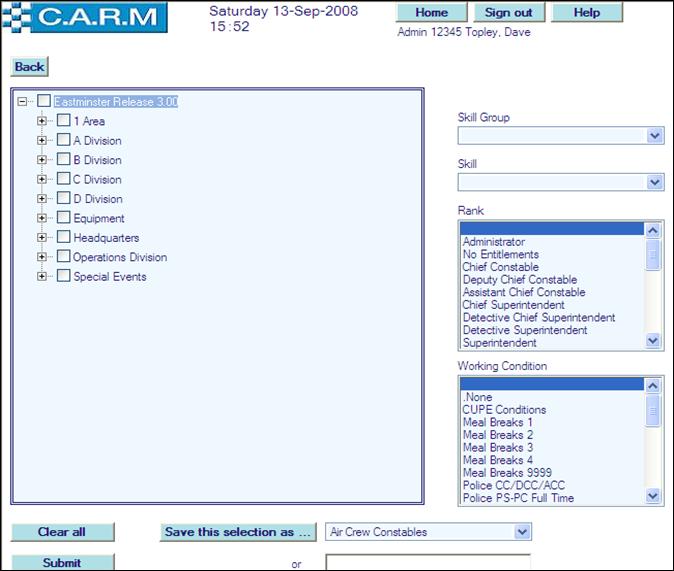
Task: Open the Help menu button
Action: pyautogui.click(x=587, y=13)
